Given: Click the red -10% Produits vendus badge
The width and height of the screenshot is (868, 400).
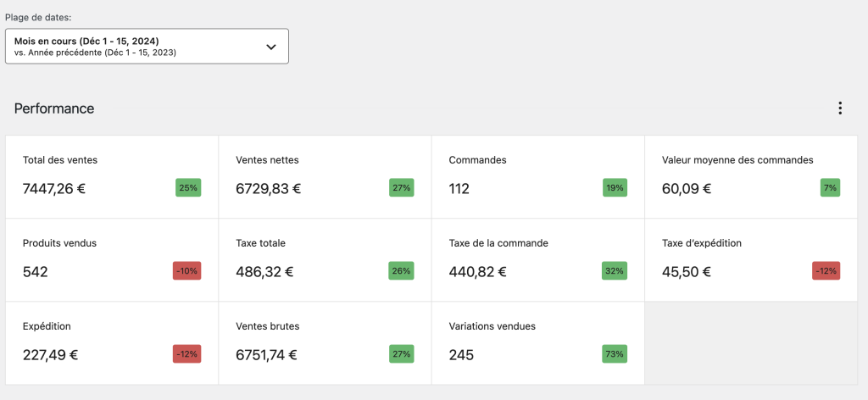Looking at the screenshot, I should point(186,271).
